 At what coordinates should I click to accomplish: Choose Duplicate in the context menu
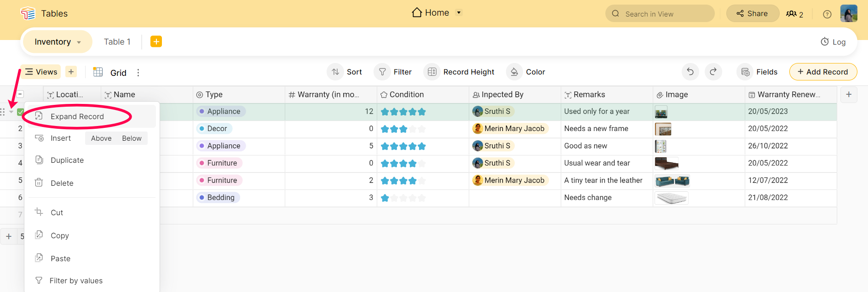point(67,160)
